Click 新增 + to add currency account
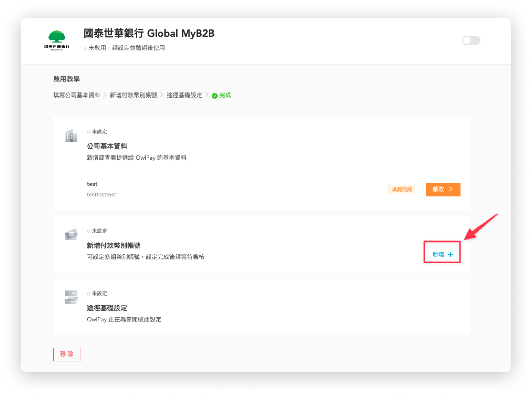Screen dimensions: 532x396 coord(442,254)
